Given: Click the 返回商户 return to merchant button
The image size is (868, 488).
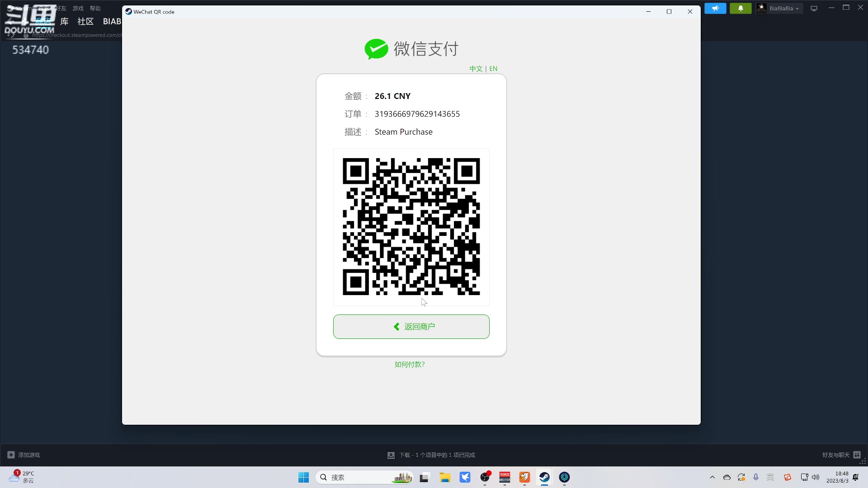Looking at the screenshot, I should [411, 327].
